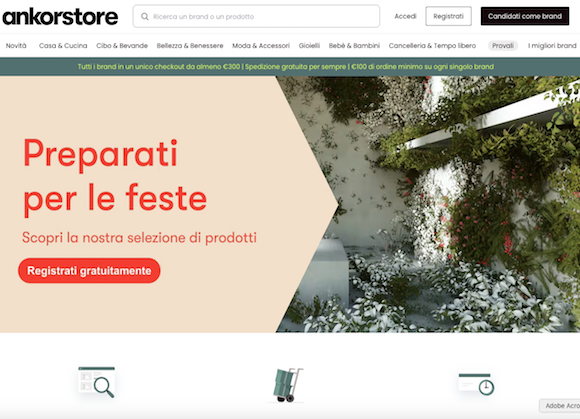Click the payment clock illustration icon
The image size is (580, 419).
pos(476,384)
